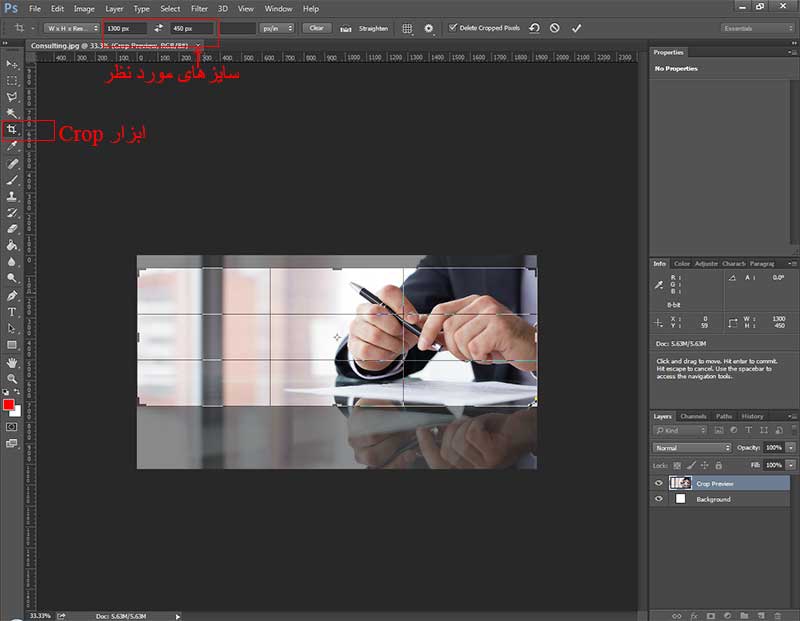
Task: Switch to the History tab
Action: coord(752,416)
